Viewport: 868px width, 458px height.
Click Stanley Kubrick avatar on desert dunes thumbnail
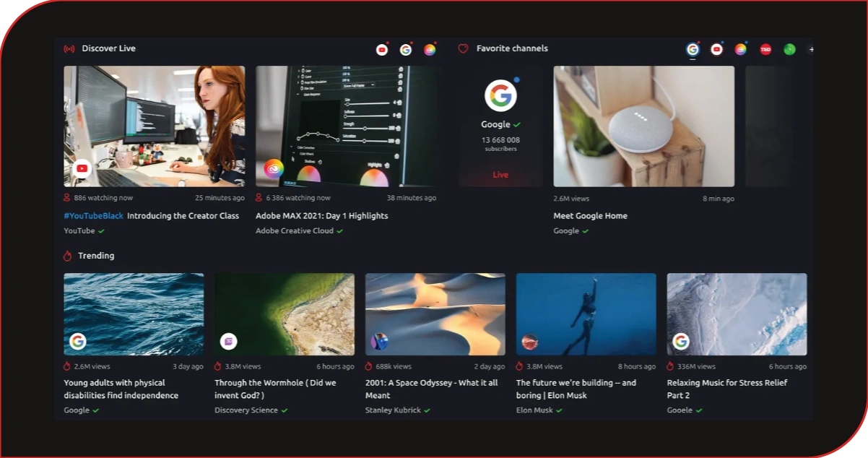[379, 341]
